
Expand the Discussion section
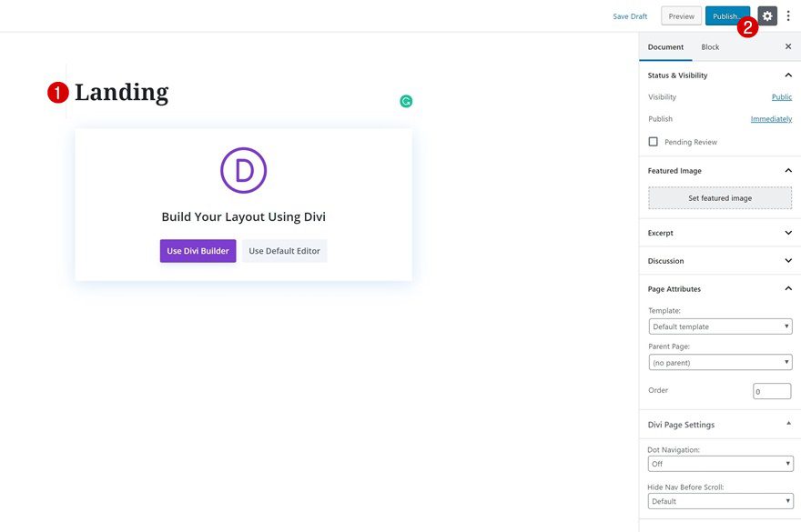(x=786, y=261)
